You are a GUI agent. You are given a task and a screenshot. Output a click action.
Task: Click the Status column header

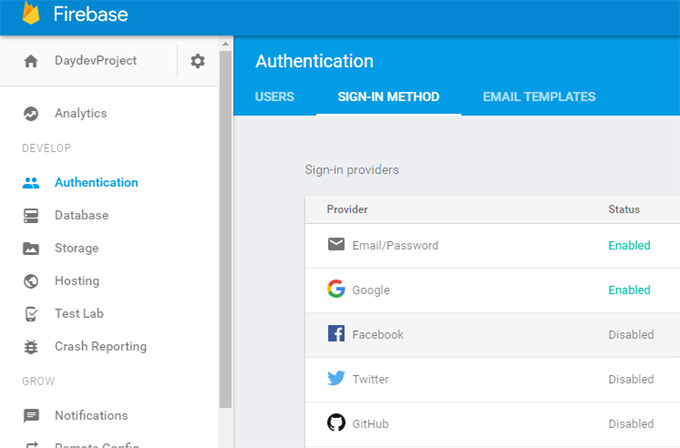tap(624, 209)
